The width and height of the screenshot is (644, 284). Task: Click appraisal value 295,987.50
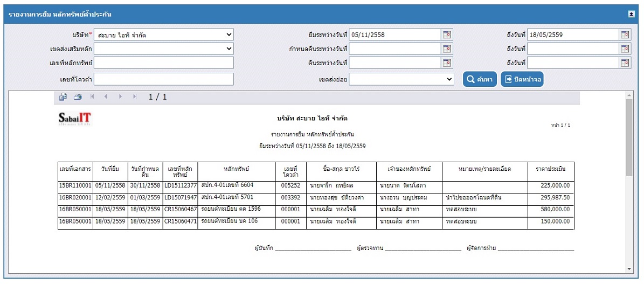point(555,198)
